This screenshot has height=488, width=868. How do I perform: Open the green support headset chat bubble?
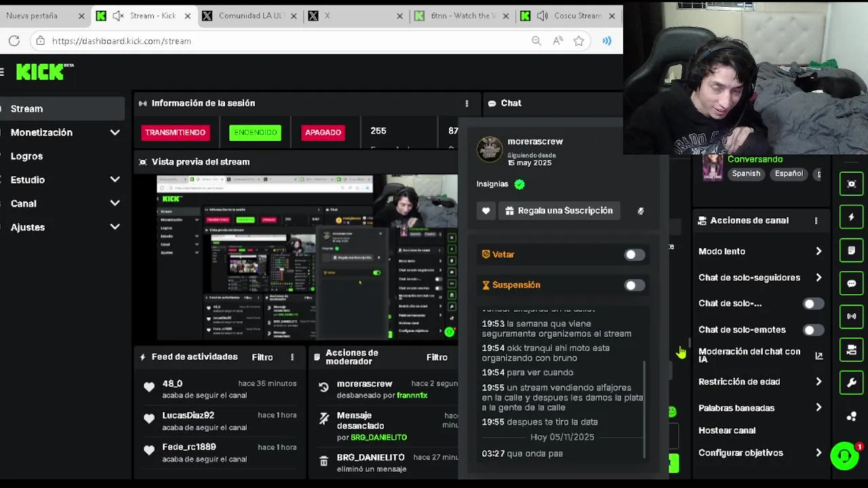pos(845,455)
